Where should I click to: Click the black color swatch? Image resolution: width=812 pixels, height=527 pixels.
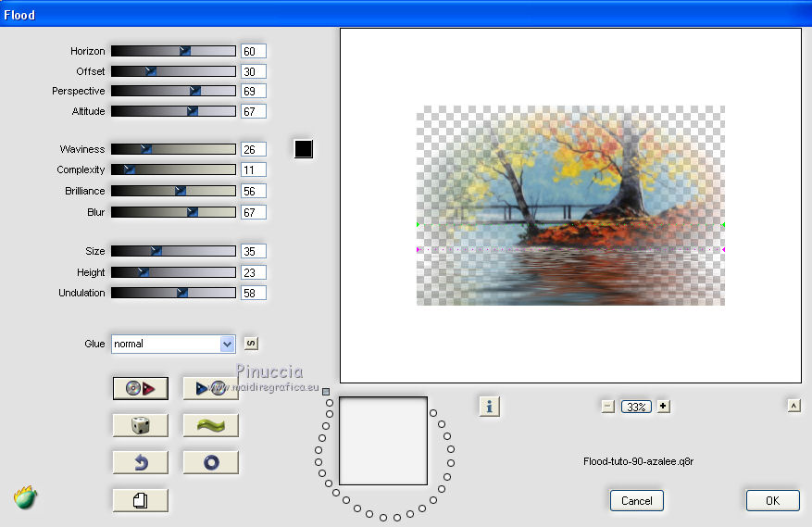point(304,149)
